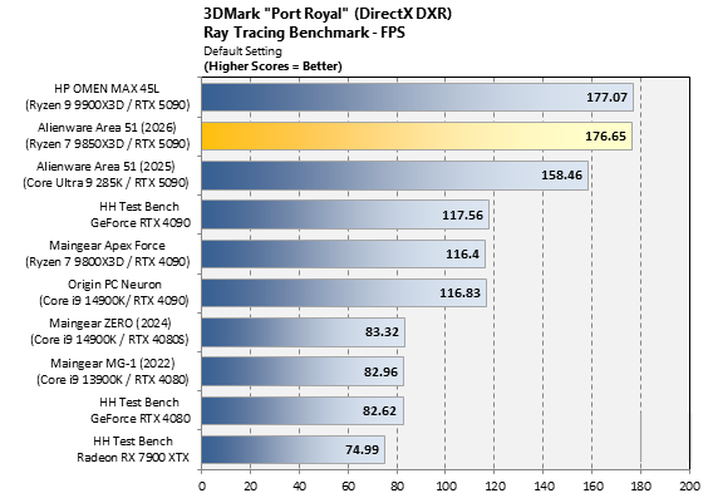Screen dimensions: 708x498
Task: Click the x-axis tick label 100
Action: pyautogui.click(x=445, y=486)
